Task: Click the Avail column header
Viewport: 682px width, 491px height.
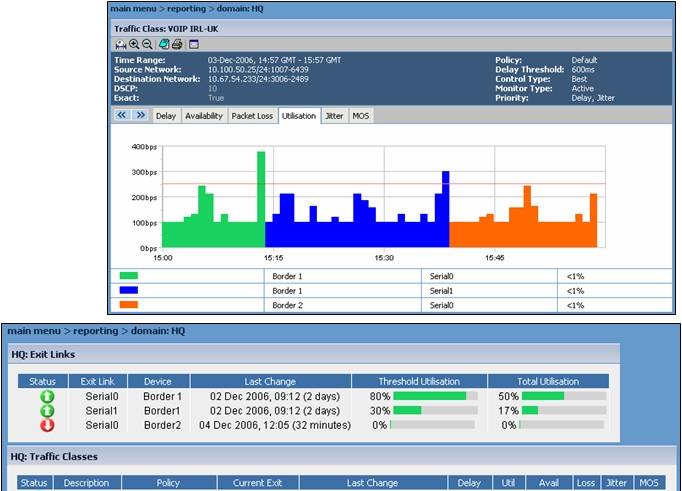Action: [x=549, y=483]
